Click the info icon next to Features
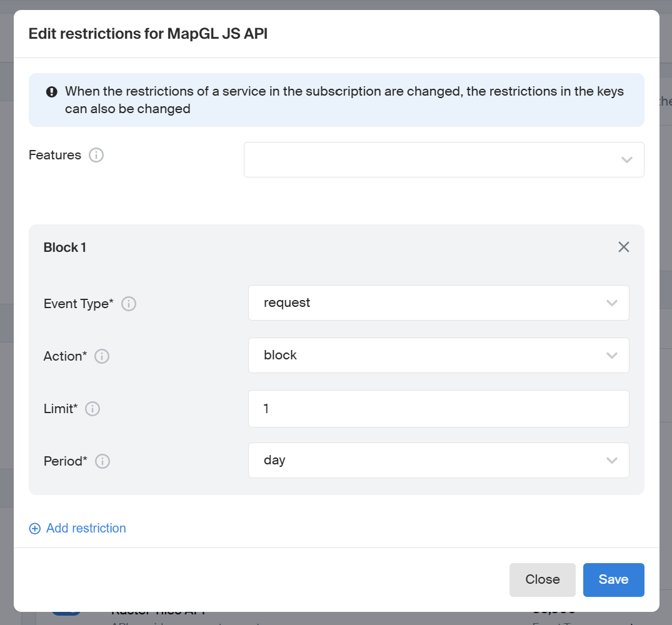 96,155
